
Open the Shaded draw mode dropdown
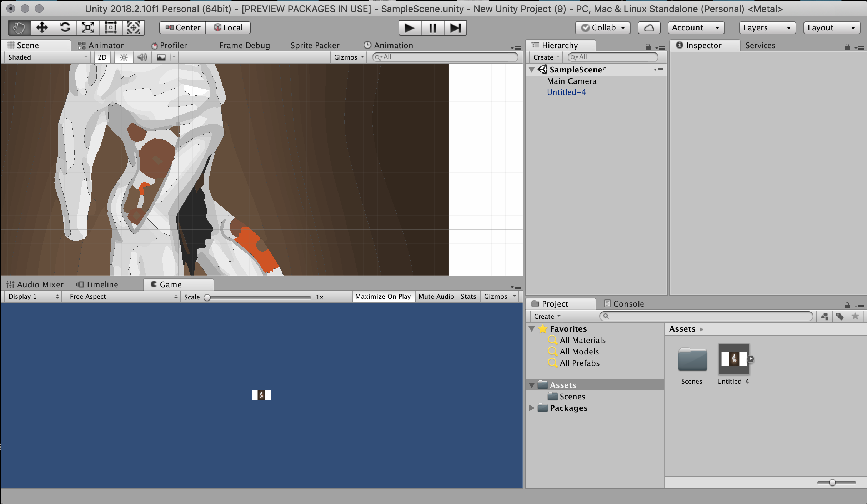click(47, 57)
